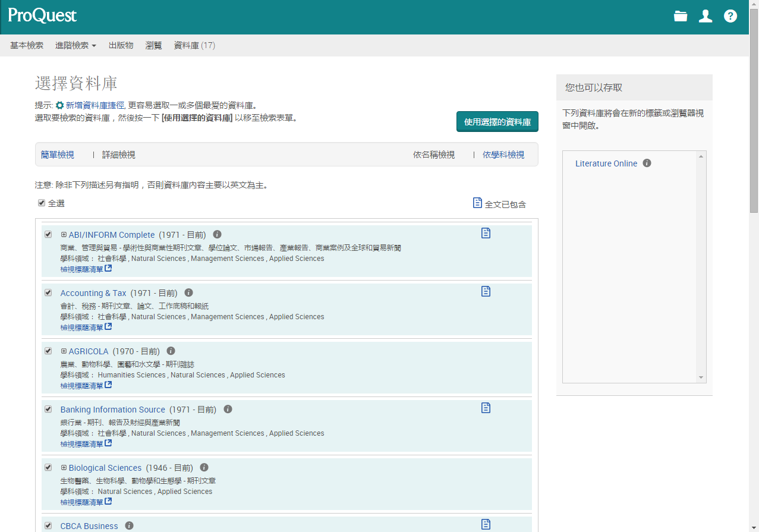The height and width of the screenshot is (532, 759).
Task: Open Biological Sciences database link
Action: 105,468
